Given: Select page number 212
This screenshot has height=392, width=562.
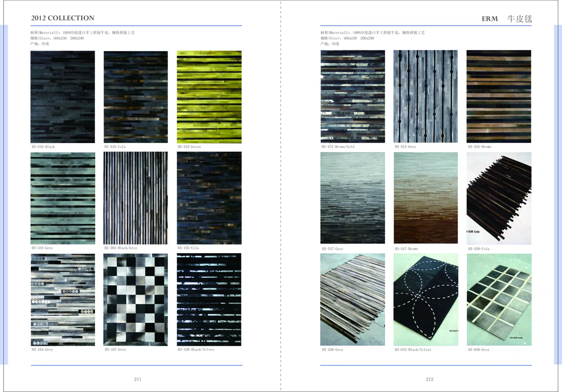Looking at the screenshot, I should coord(429,379).
